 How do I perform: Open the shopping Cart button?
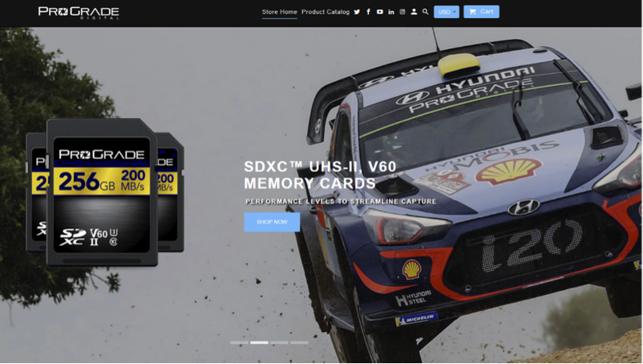point(481,11)
